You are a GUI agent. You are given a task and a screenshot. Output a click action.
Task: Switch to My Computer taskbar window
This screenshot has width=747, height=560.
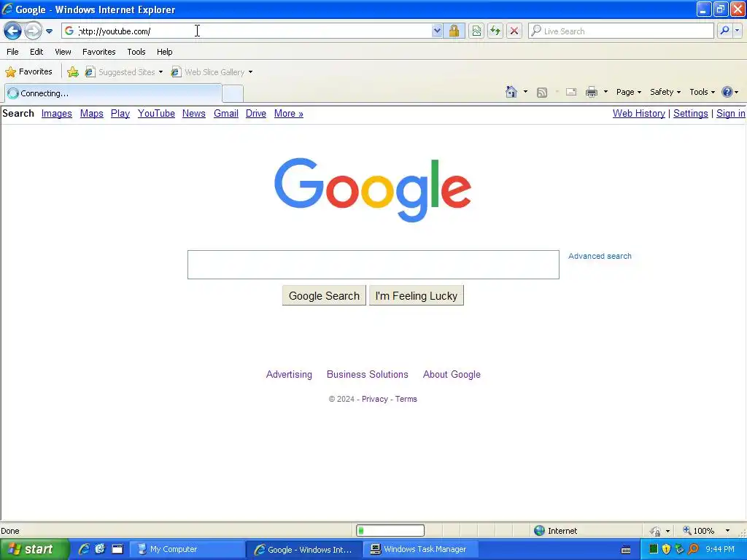click(x=187, y=550)
